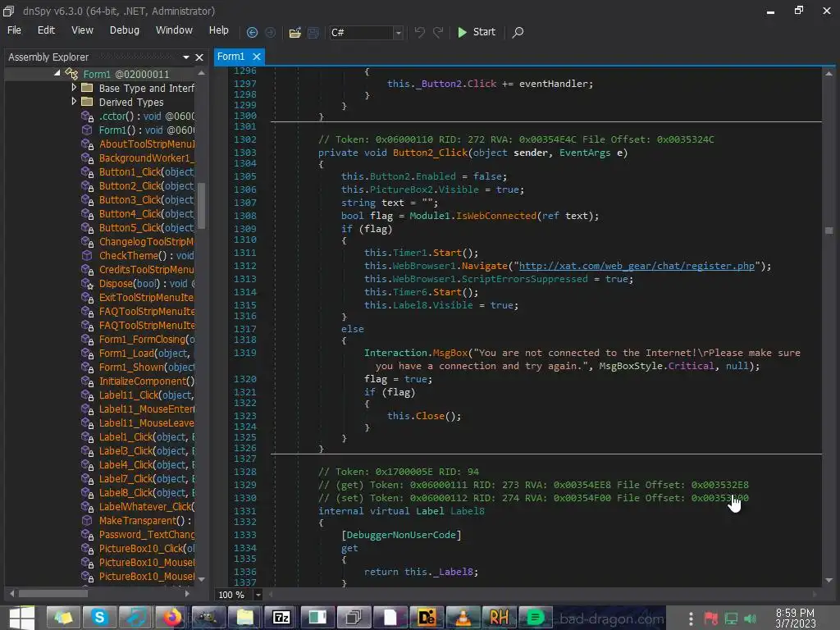This screenshot has height=630, width=840.
Task: Click the Assembly Explorer horizontal scrollbar thumb
Action: click(x=53, y=594)
